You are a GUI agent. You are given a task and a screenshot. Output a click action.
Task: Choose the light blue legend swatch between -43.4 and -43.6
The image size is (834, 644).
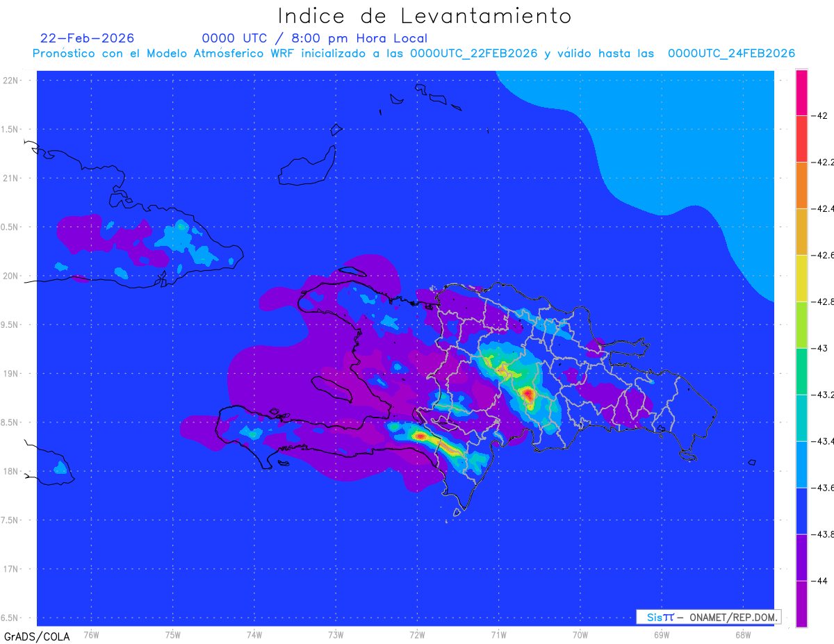[x=801, y=465]
